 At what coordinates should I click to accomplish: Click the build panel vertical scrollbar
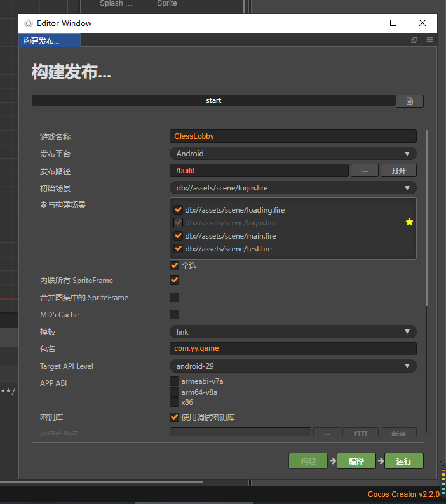[x=427, y=218]
